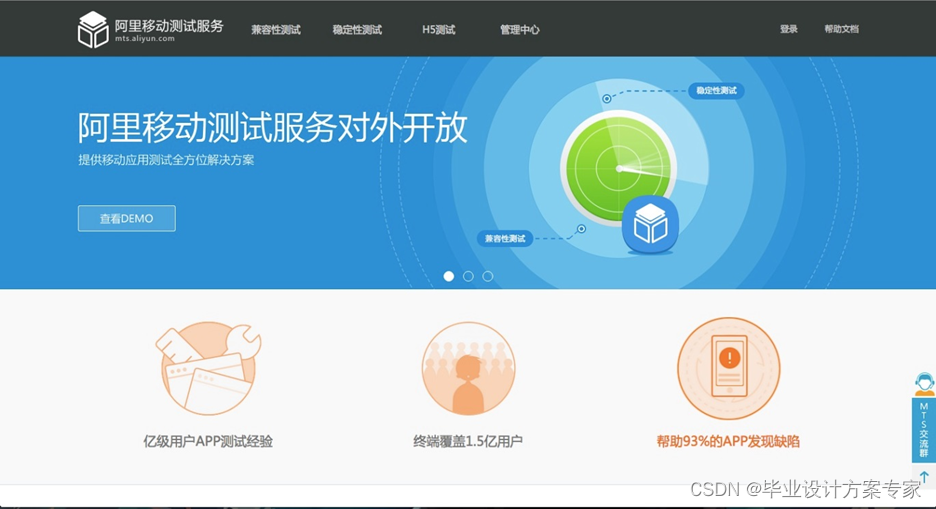
Task: Open the 帮助文档 link
Action: pos(842,29)
